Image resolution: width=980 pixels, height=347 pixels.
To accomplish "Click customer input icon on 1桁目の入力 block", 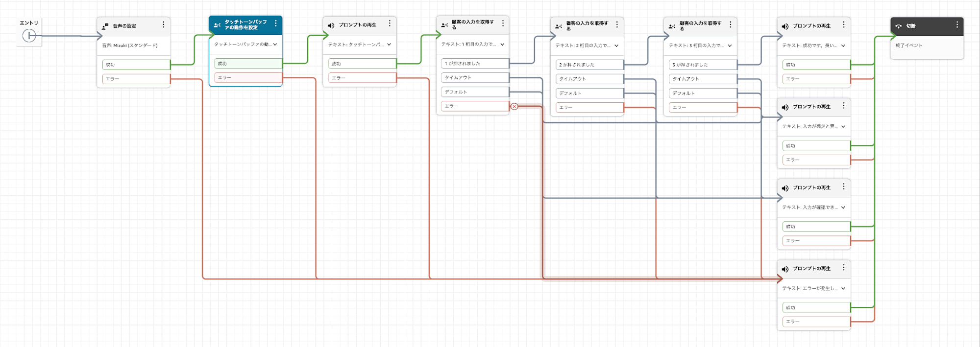I will [444, 24].
